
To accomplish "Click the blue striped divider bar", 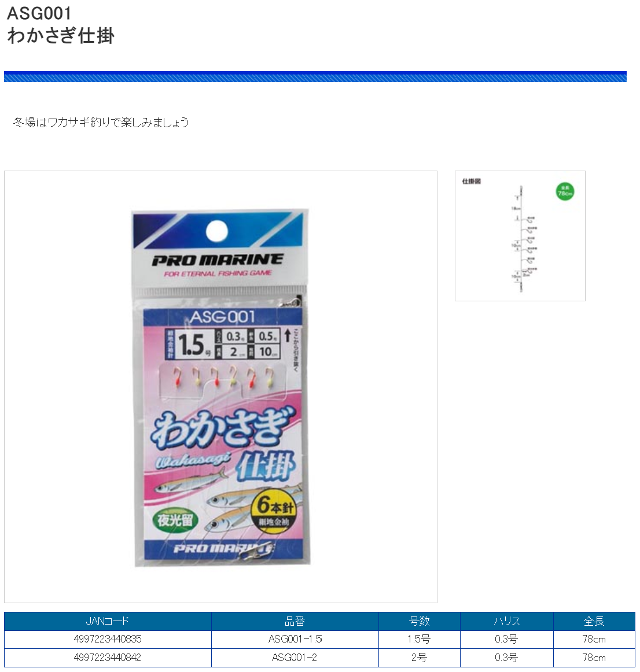I will (315, 77).
